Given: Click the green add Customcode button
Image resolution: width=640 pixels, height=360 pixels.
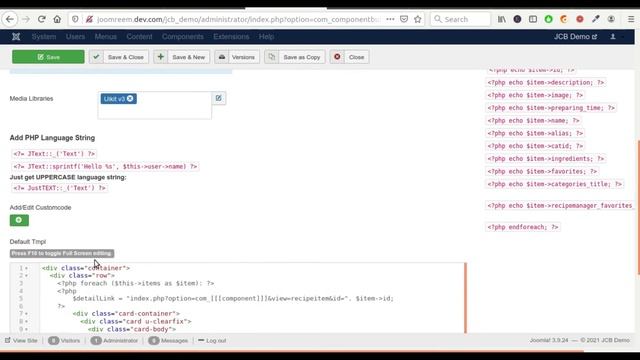Looking at the screenshot, I should coord(19,220).
